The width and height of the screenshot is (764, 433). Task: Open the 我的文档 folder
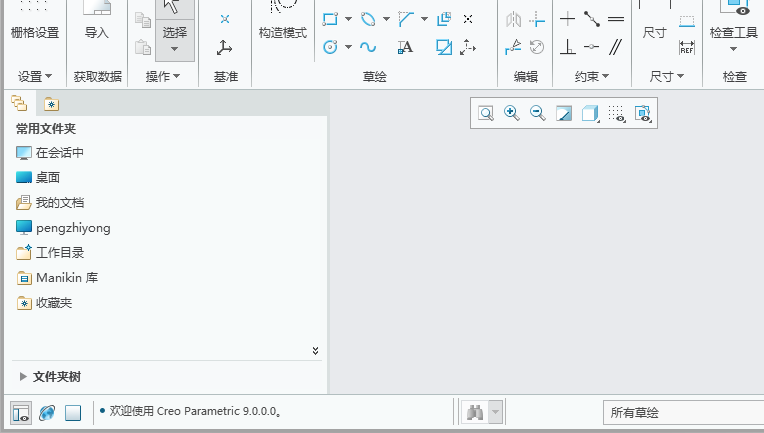pyautogui.click(x=50, y=203)
